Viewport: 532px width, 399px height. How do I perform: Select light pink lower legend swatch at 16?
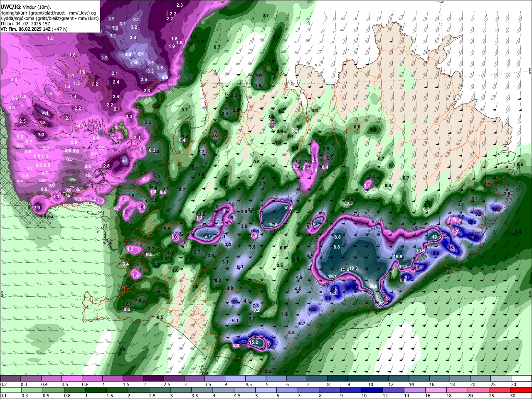[435, 390]
